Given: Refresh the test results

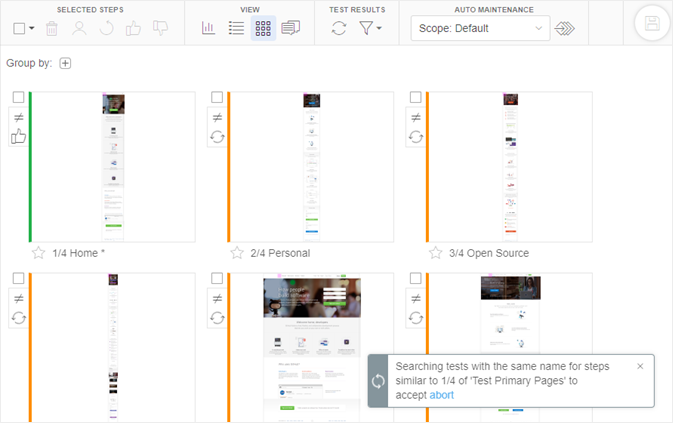Looking at the screenshot, I should point(340,28).
